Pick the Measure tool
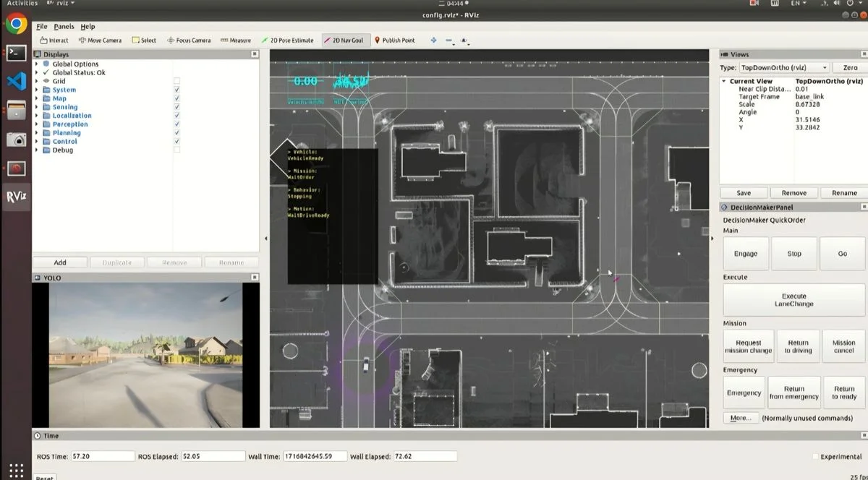868x480 pixels. coord(236,40)
